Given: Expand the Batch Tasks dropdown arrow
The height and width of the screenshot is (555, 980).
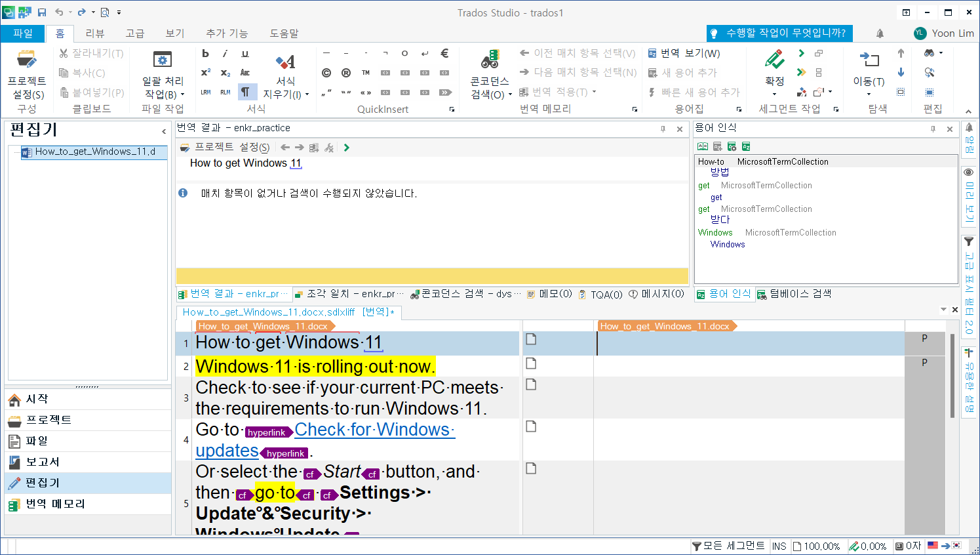Looking at the screenshot, I should tap(182, 94).
